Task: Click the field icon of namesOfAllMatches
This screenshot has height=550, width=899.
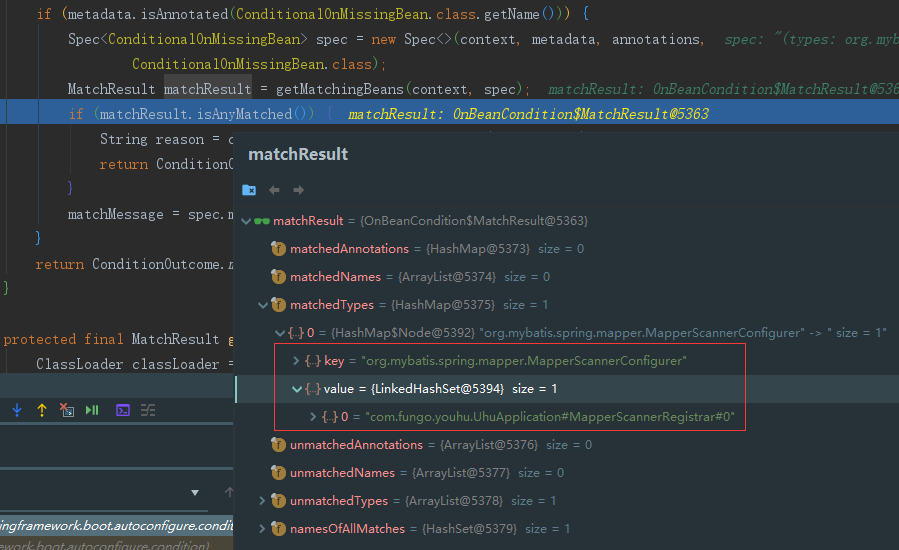Action: click(279, 529)
